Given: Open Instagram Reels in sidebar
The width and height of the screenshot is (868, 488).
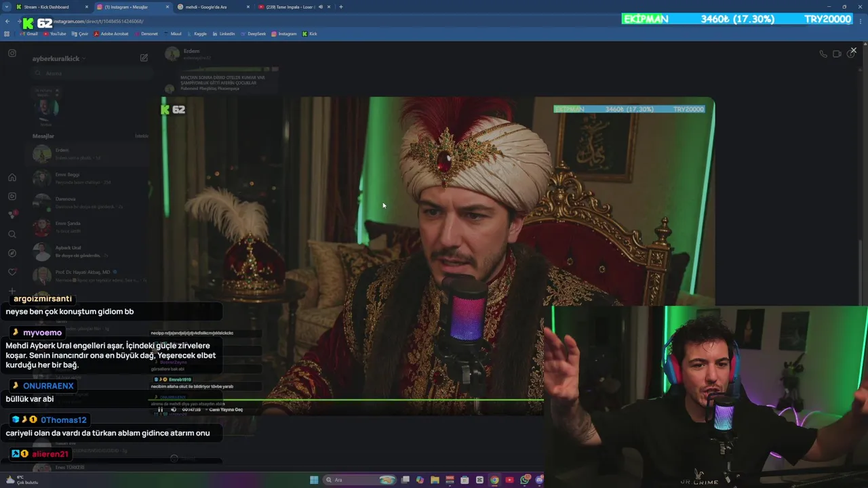Looking at the screenshot, I should [x=12, y=197].
